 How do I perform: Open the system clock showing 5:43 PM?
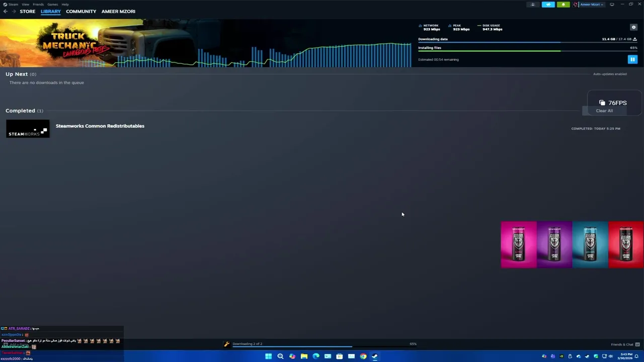626,356
